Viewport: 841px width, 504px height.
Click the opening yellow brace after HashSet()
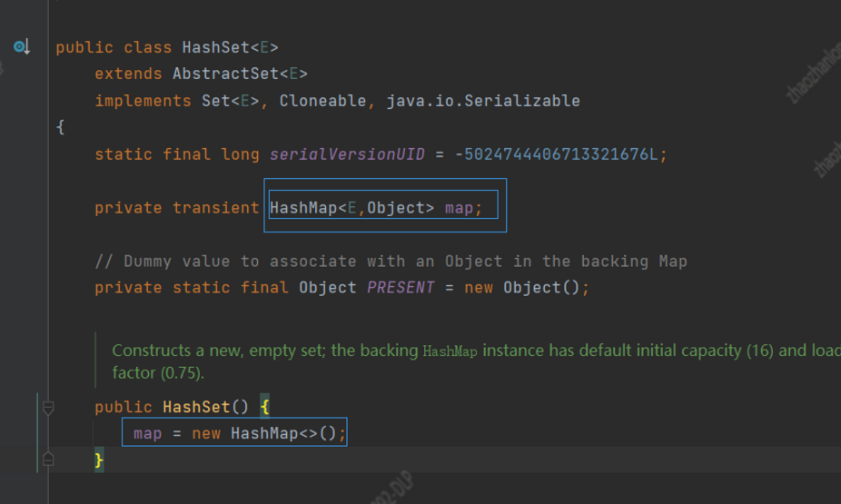[265, 407]
